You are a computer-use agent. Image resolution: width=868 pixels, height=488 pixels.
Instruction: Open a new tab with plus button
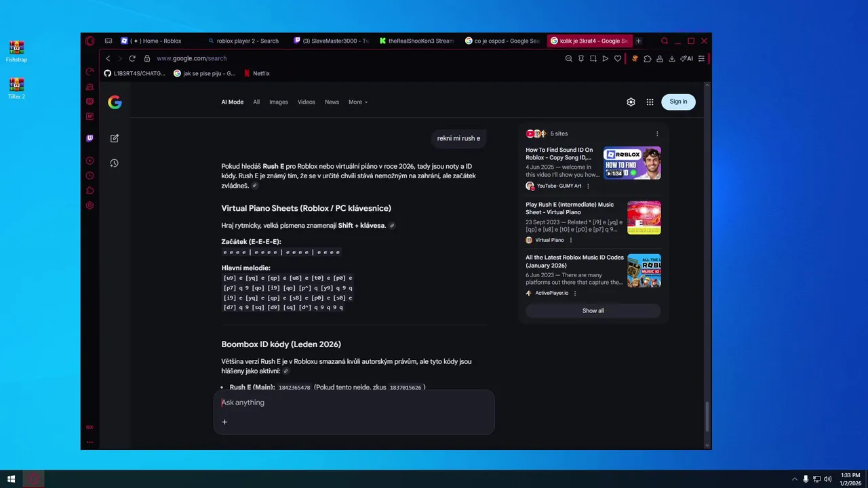pyautogui.click(x=638, y=41)
